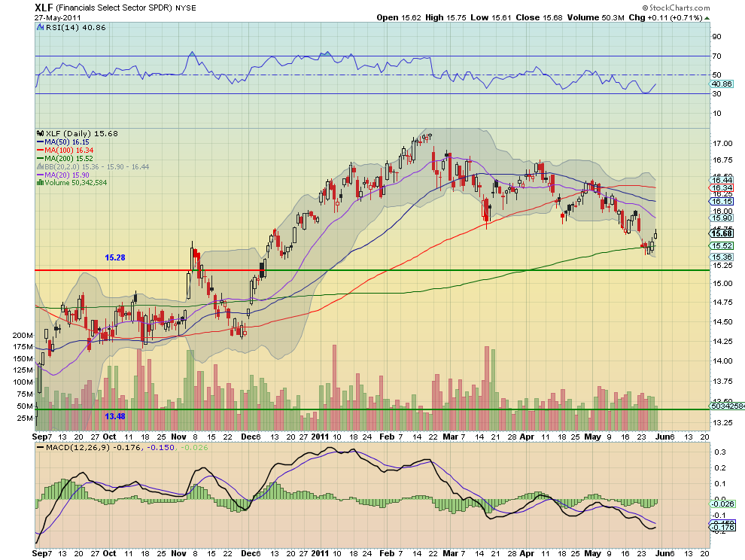Click the MACD(12,26,9) -0.176 panel label
The width and height of the screenshot is (745, 560).
tap(93, 447)
